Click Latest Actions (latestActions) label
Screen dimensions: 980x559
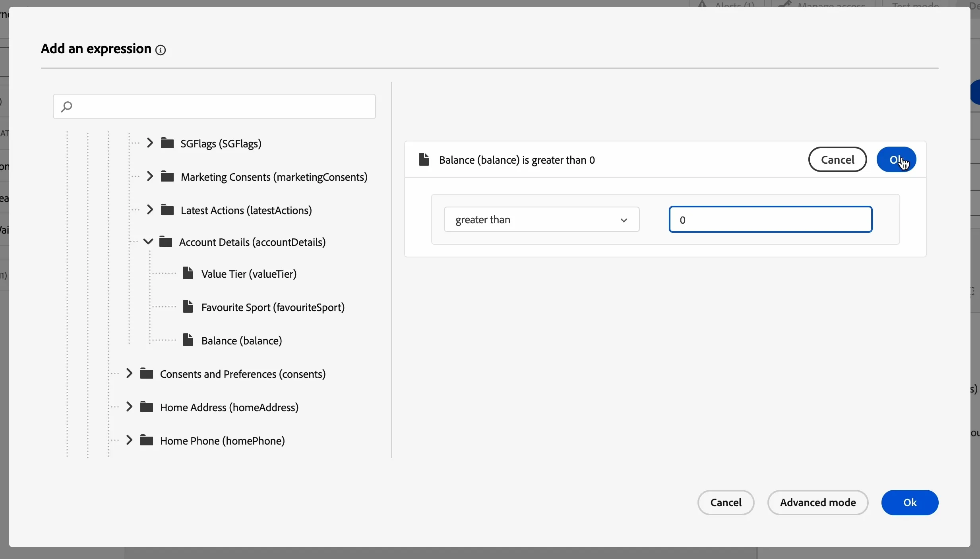point(246,210)
